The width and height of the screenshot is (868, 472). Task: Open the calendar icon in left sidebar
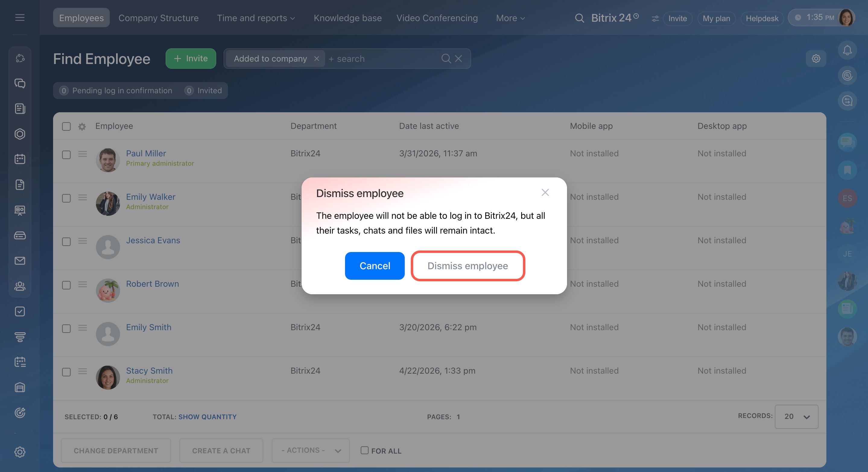click(x=20, y=159)
